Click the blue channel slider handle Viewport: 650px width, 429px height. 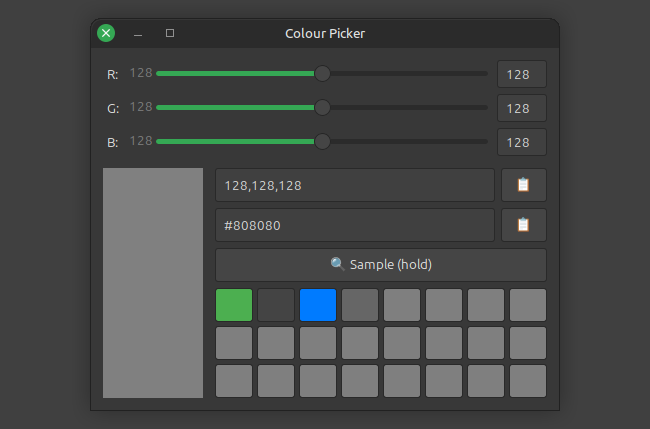[322, 141]
